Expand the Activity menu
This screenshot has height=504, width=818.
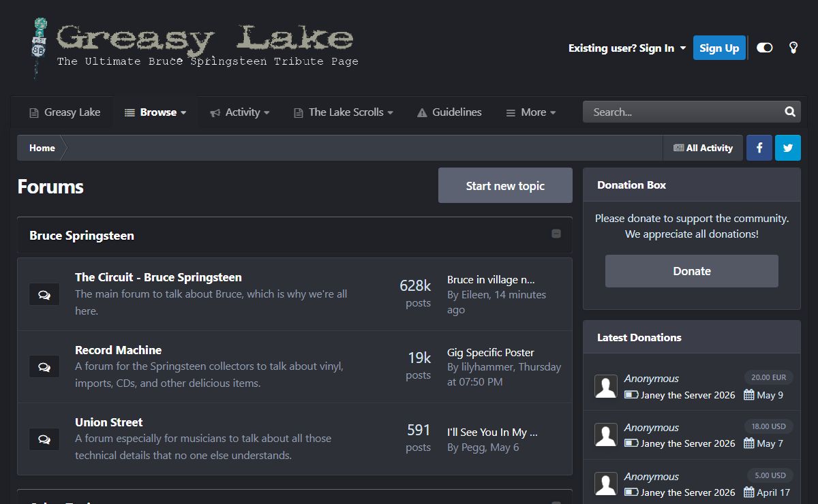click(x=240, y=112)
